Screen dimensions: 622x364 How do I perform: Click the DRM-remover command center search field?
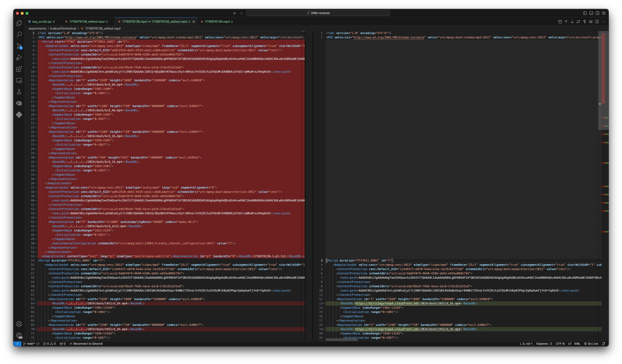pyautogui.click(x=318, y=13)
